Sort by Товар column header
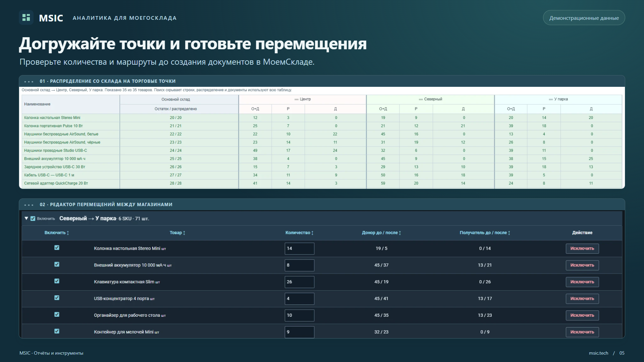Screen dimensions: 644x362 click(x=177, y=233)
